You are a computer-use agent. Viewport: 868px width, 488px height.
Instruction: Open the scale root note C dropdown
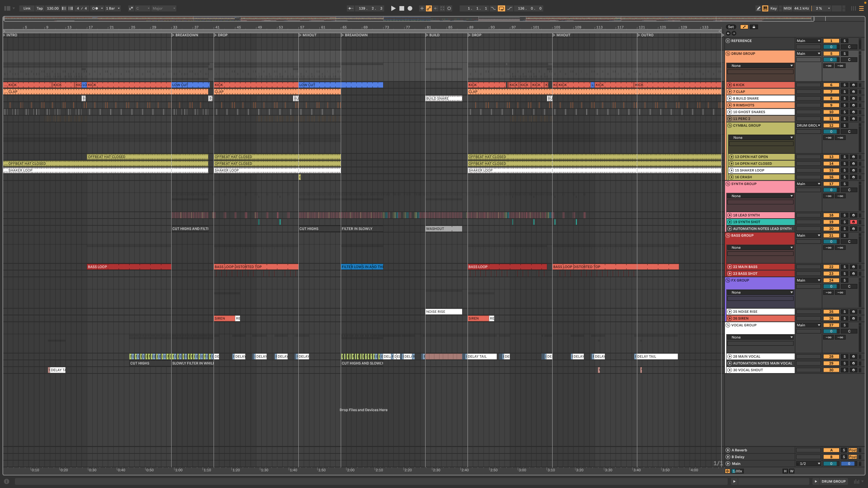143,8
